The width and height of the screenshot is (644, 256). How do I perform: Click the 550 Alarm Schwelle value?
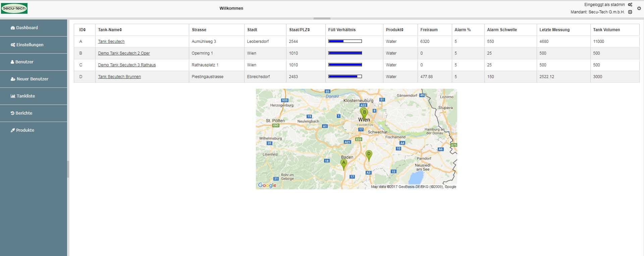click(x=490, y=42)
